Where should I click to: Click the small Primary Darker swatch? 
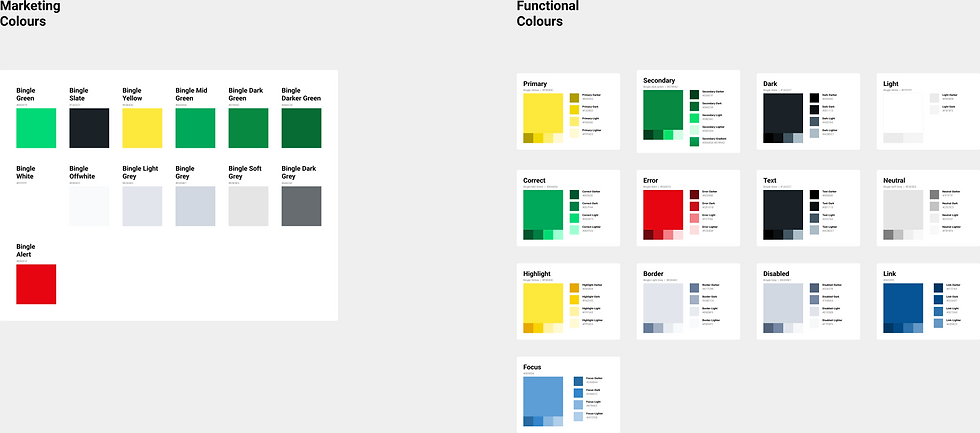point(574,97)
